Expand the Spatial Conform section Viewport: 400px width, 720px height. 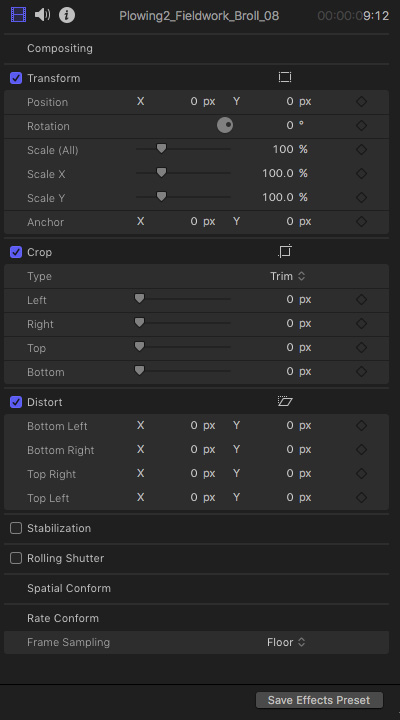click(x=69, y=588)
